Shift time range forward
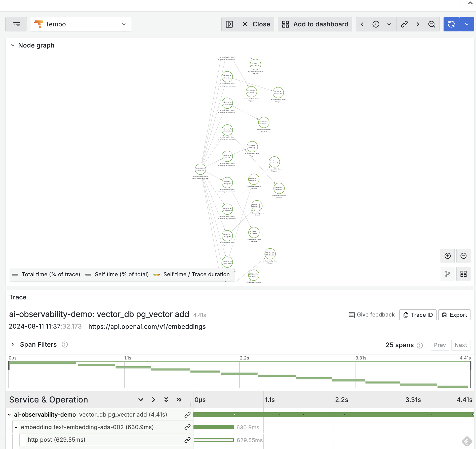This screenshot has height=449, width=476. [418, 24]
